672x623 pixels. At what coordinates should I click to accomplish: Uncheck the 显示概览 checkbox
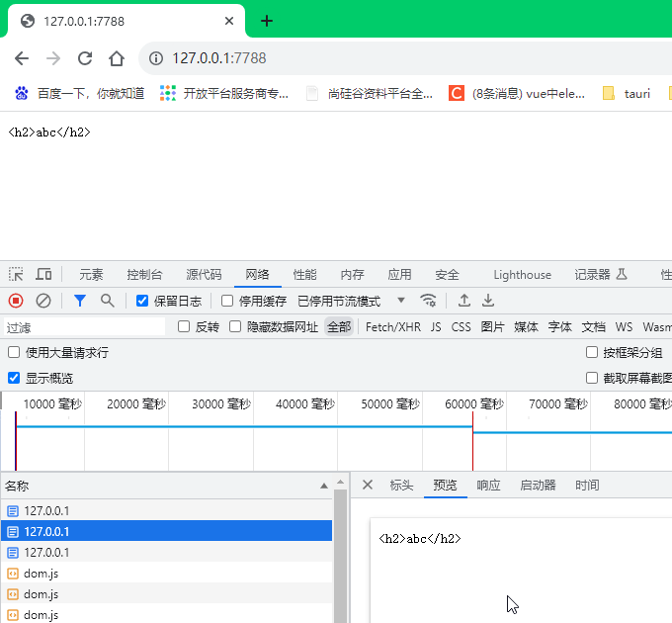tap(14, 378)
